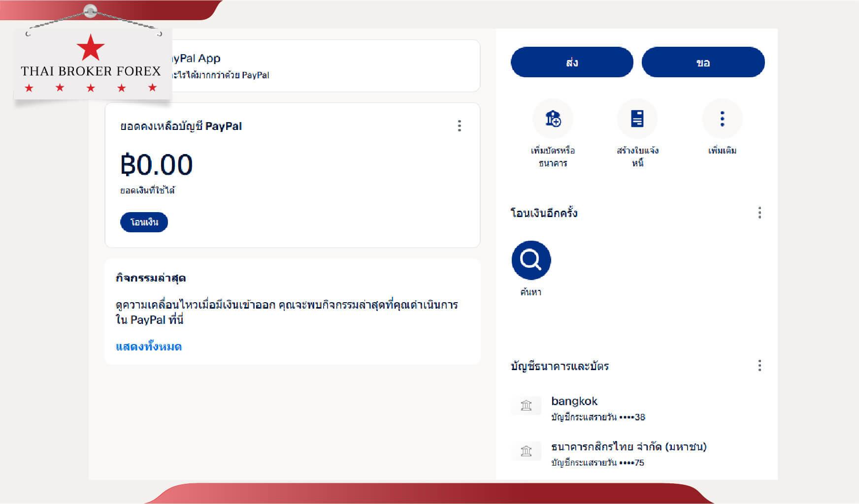Click the สร้างใบแจ้งหนี้ label
This screenshot has width=859, height=504.
tap(637, 157)
